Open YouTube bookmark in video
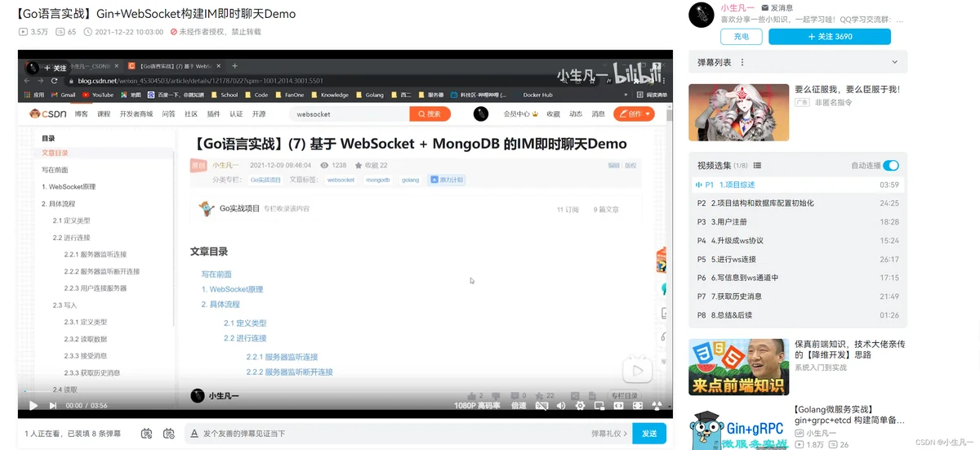Image resolution: width=980 pixels, height=450 pixels. click(98, 95)
